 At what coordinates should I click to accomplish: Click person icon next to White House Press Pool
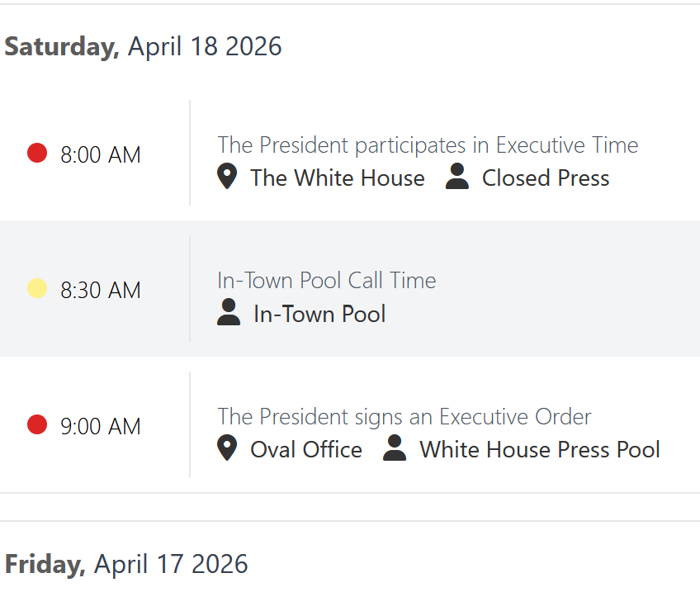(395, 448)
